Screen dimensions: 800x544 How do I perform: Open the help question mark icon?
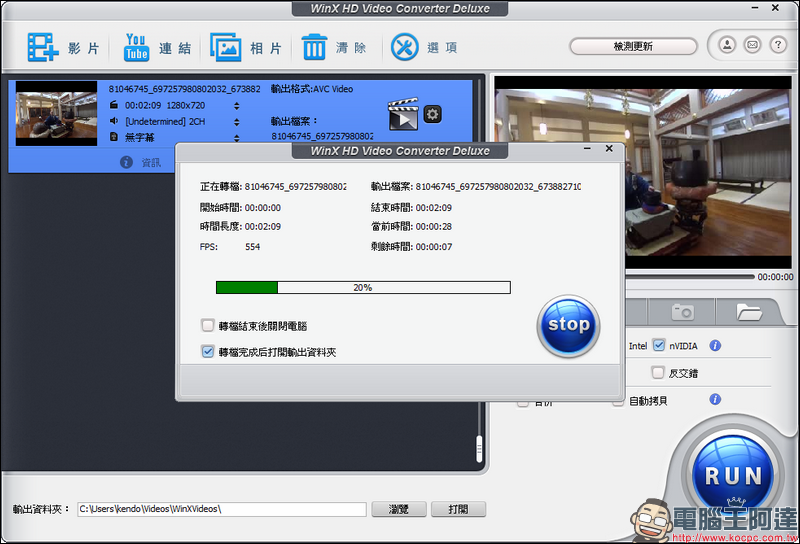[778, 45]
